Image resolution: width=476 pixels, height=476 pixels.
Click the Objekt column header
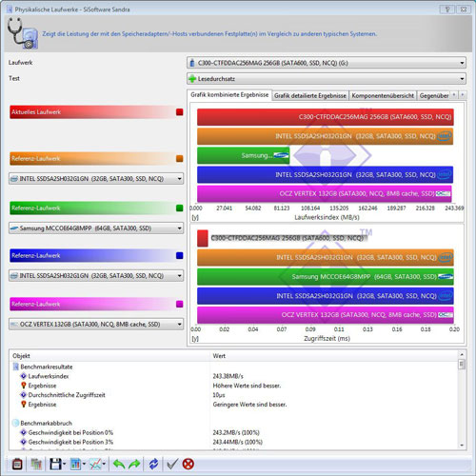(x=109, y=356)
